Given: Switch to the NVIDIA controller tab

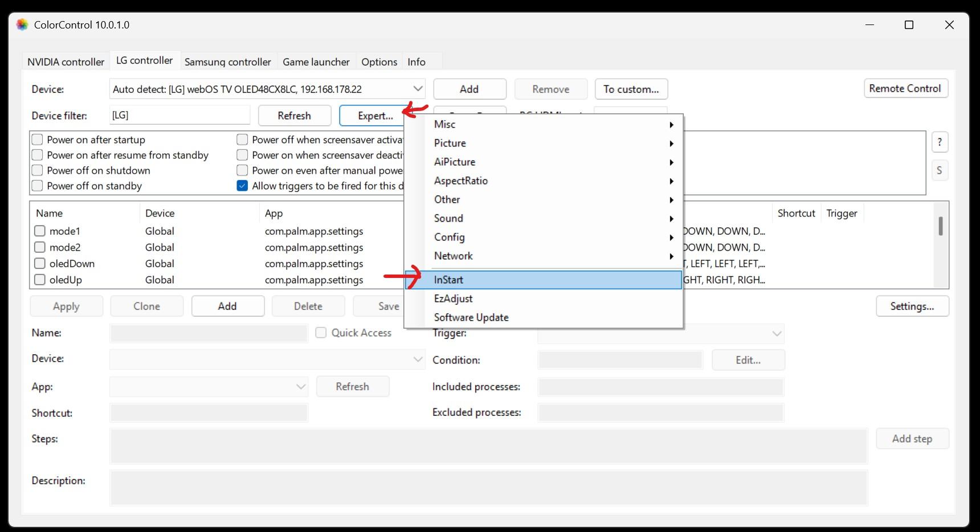Looking at the screenshot, I should click(x=66, y=62).
